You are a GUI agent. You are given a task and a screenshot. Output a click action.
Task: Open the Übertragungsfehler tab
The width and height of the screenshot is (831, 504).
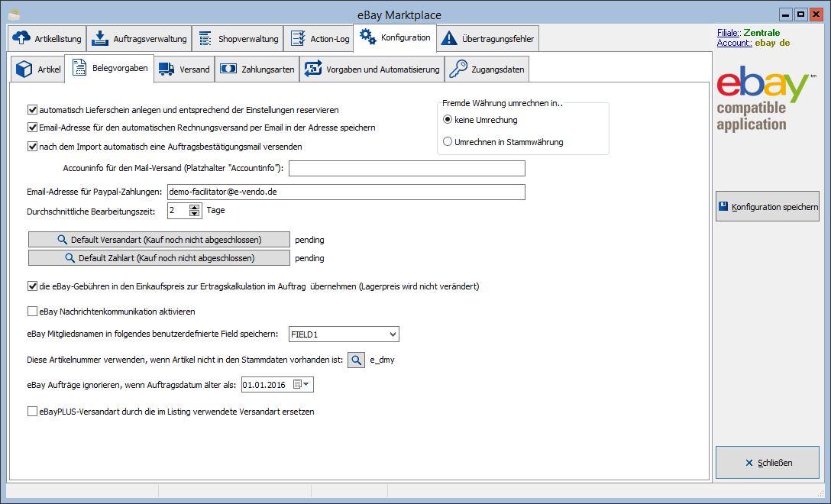coord(487,39)
